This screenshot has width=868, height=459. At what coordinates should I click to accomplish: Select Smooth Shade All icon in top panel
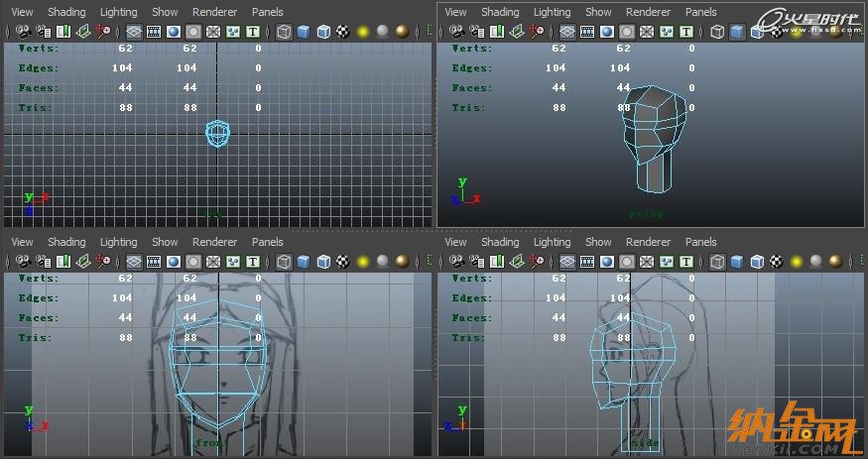pos(304,32)
